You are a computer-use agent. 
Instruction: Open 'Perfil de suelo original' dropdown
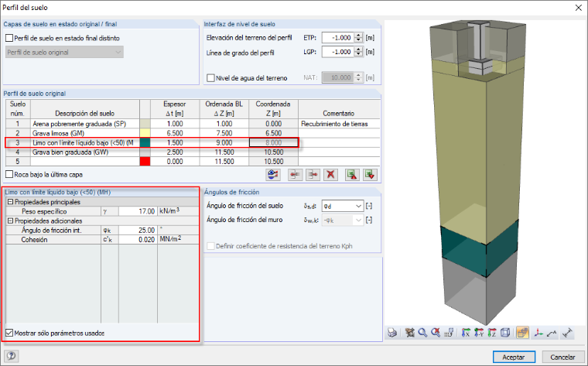tap(64, 52)
